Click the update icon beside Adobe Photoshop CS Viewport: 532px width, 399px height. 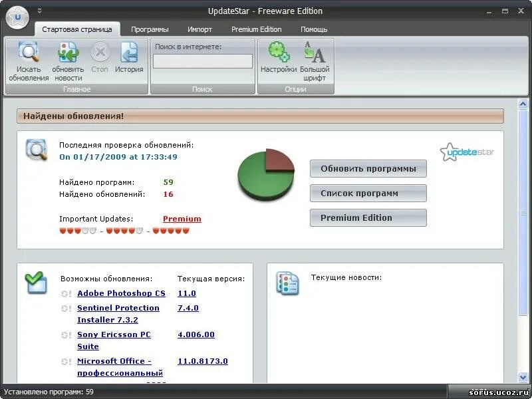66,293
